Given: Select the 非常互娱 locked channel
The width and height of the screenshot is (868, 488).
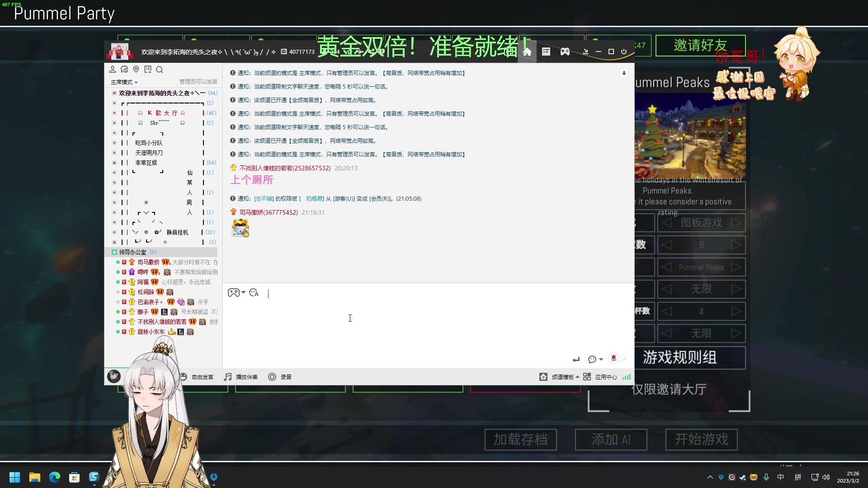Looking at the screenshot, I should coord(146,163).
